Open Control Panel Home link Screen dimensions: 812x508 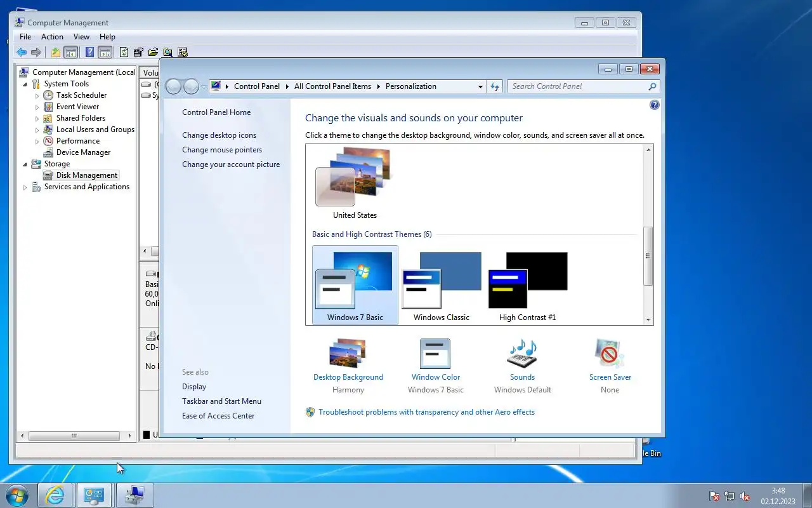216,112
